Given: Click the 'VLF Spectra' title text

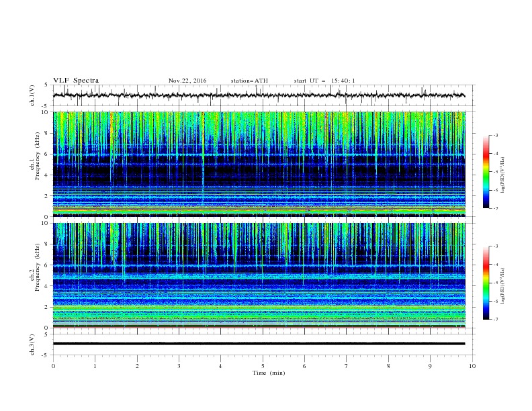Looking at the screenshot, I should [x=76, y=81].
